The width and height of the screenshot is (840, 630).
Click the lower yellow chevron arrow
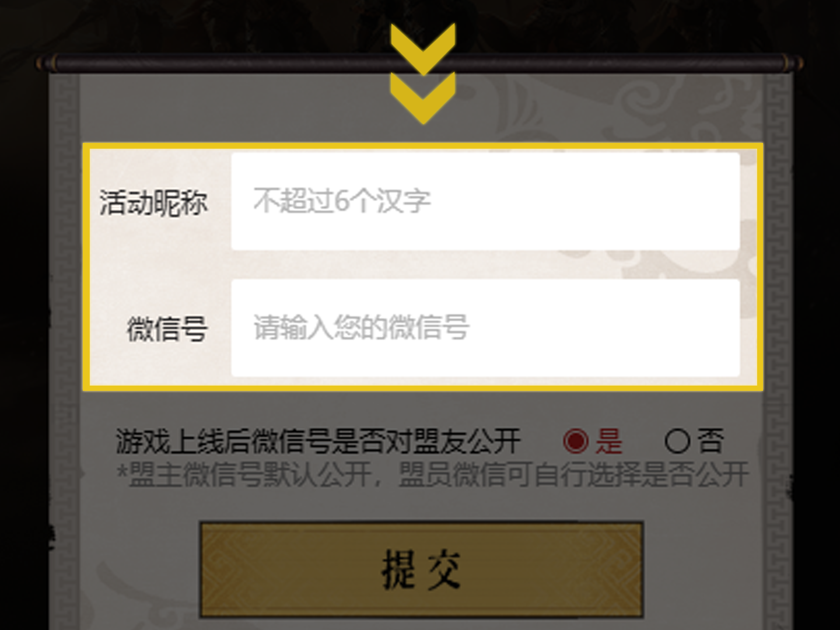click(x=423, y=97)
